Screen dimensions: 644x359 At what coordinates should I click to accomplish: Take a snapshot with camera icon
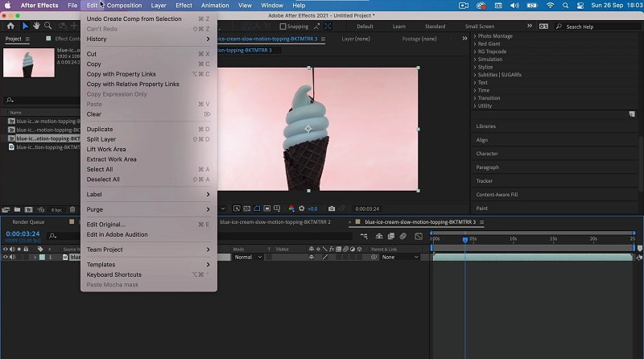pos(332,208)
